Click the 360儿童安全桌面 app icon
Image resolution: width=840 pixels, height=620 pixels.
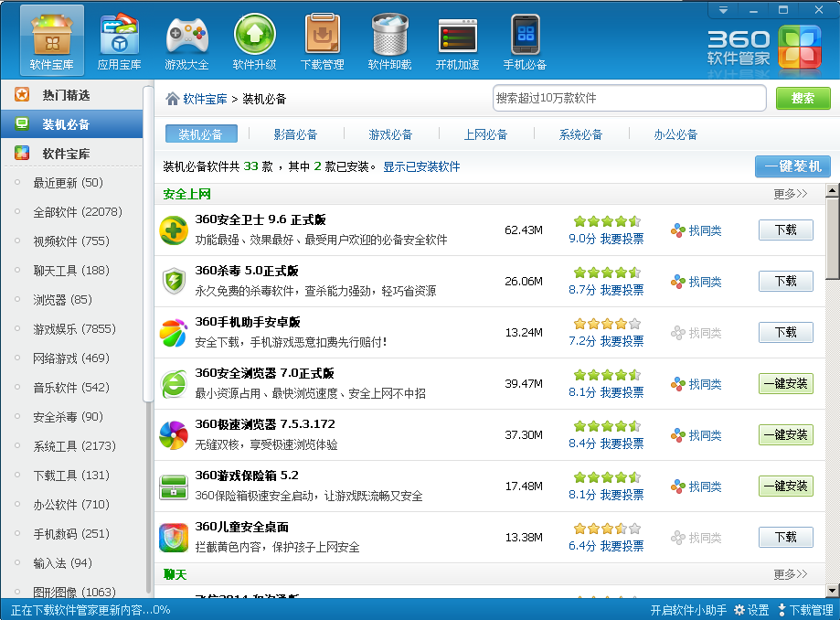(x=174, y=538)
